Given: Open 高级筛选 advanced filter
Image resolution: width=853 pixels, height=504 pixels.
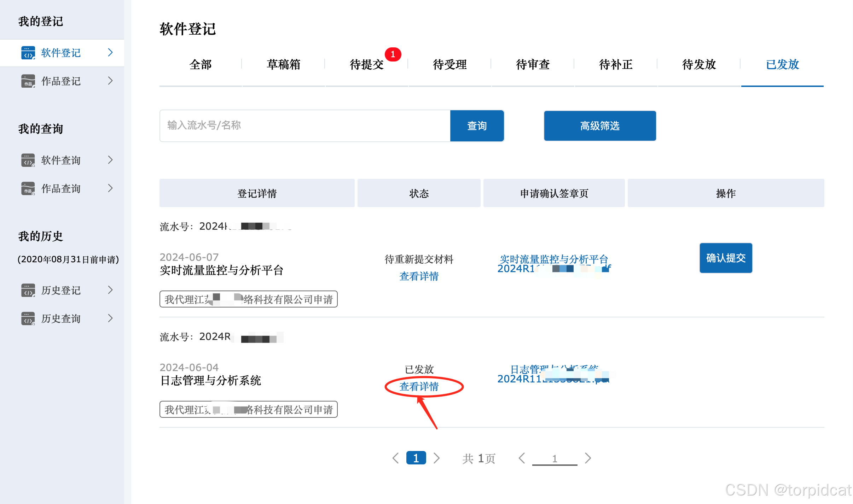Looking at the screenshot, I should click(x=600, y=126).
